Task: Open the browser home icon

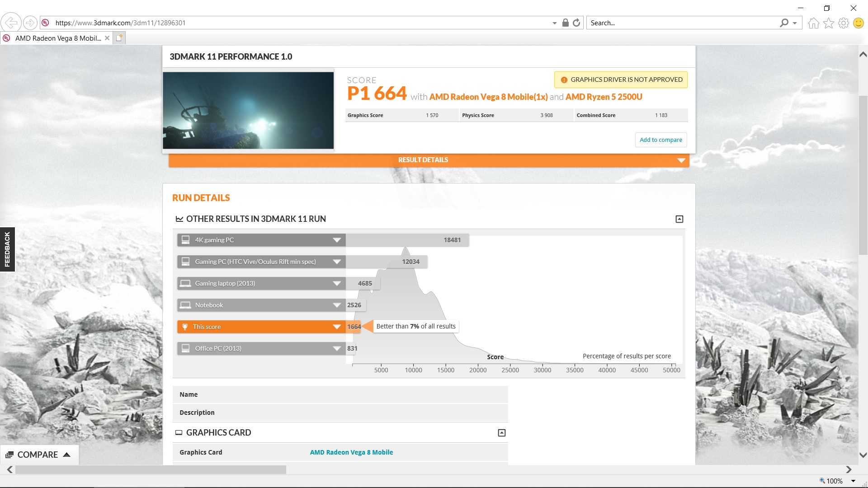Action: 813,23
